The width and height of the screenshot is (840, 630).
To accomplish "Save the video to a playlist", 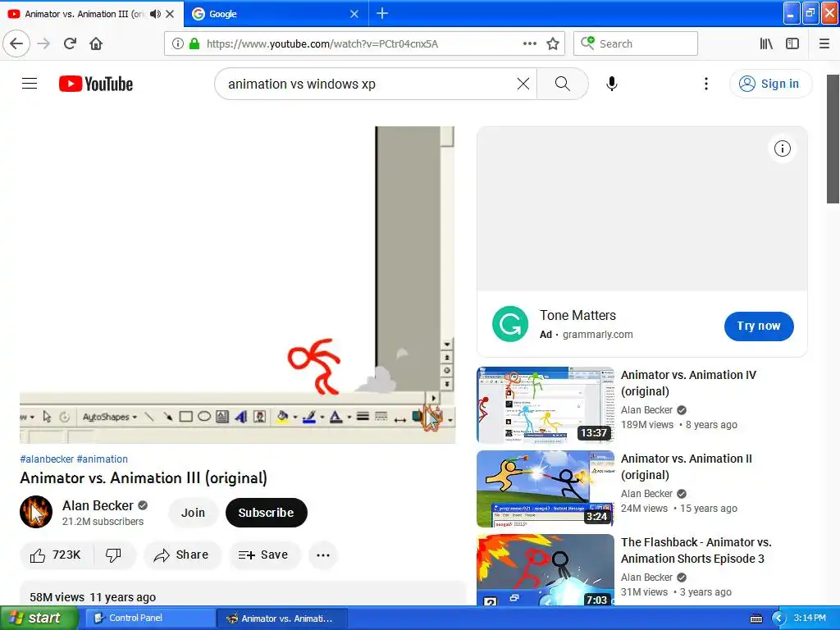I will coord(263,555).
